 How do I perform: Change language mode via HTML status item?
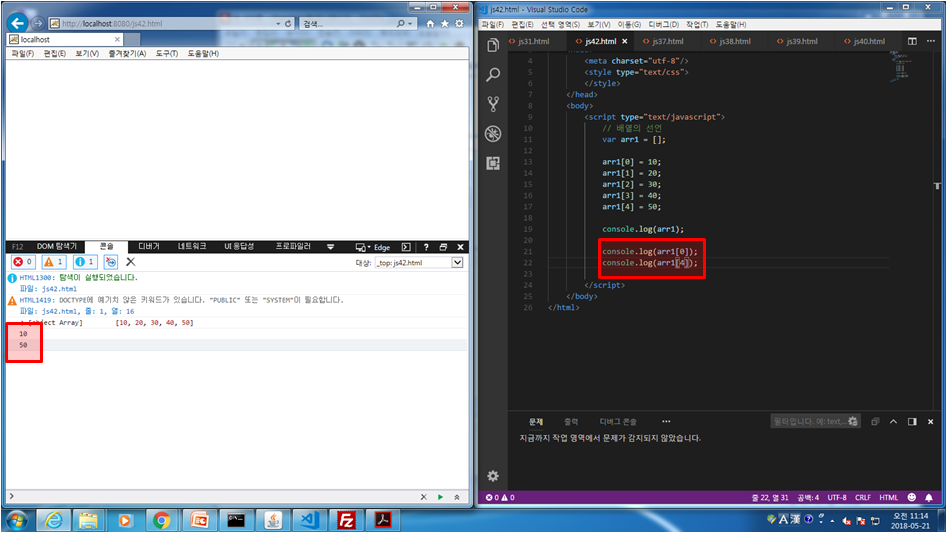[x=888, y=497]
